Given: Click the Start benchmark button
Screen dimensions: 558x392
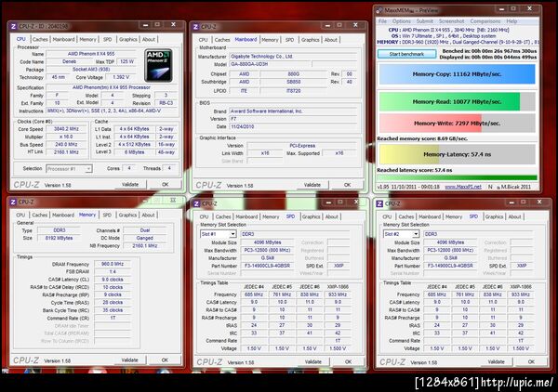Looking at the screenshot, I should pyautogui.click(x=406, y=54).
